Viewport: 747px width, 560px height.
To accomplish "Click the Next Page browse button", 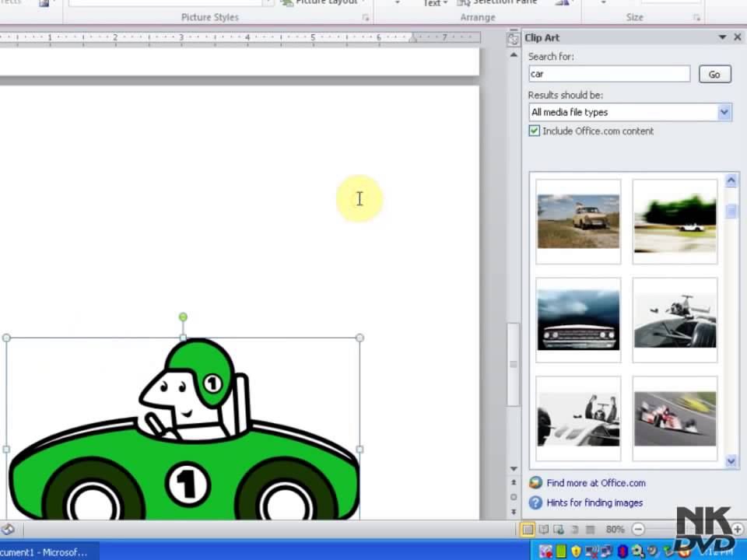I will [514, 512].
